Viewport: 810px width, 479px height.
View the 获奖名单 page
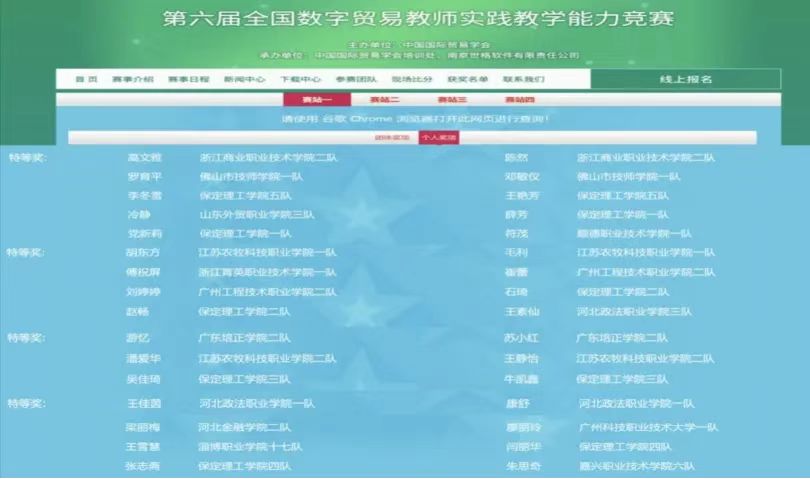[468, 79]
